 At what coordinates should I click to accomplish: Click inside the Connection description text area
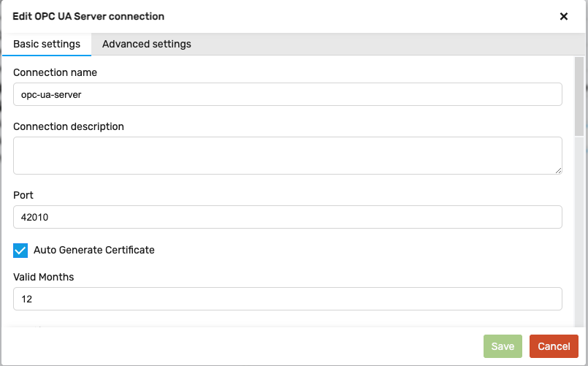pyautogui.click(x=288, y=156)
